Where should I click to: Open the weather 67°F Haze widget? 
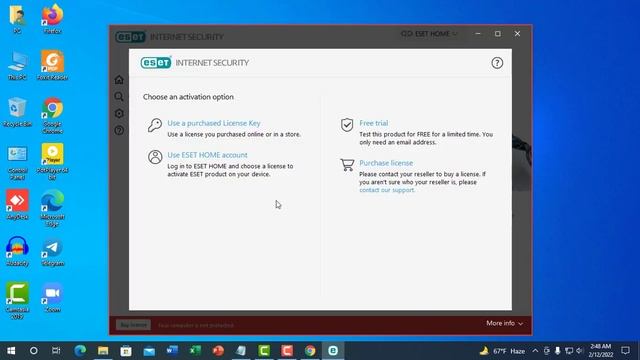pos(502,351)
